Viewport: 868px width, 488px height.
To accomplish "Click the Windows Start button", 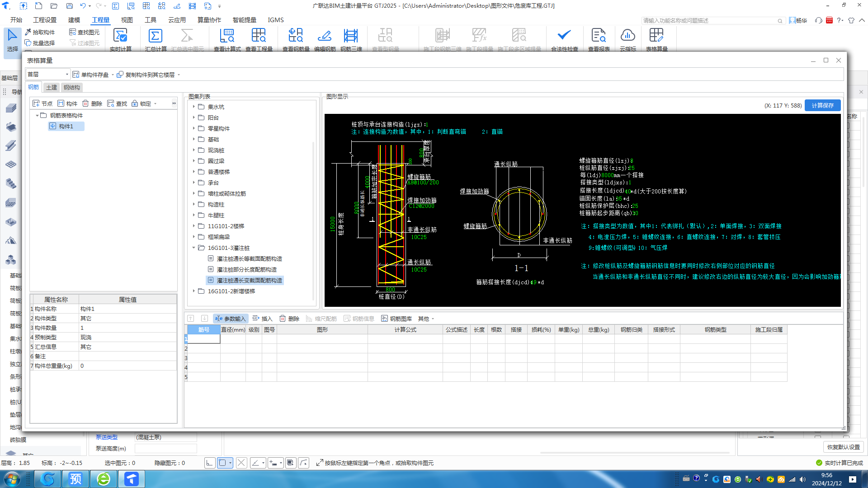I will (12, 479).
